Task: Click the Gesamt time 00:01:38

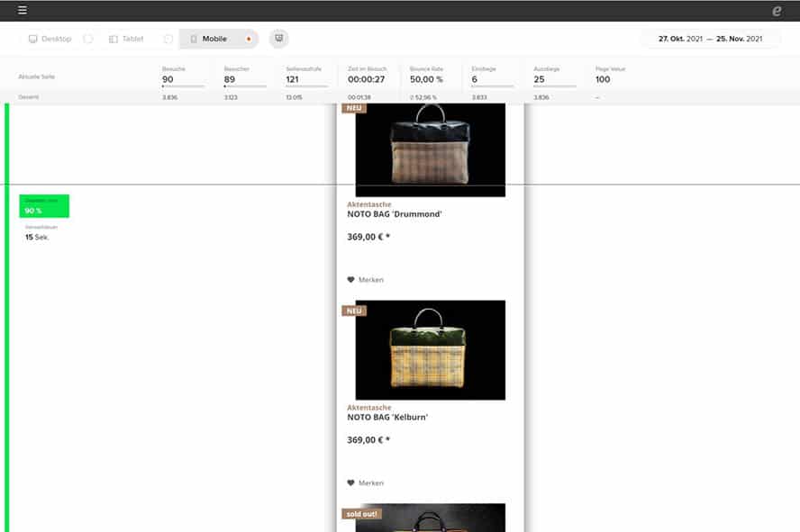Action: pos(359,97)
